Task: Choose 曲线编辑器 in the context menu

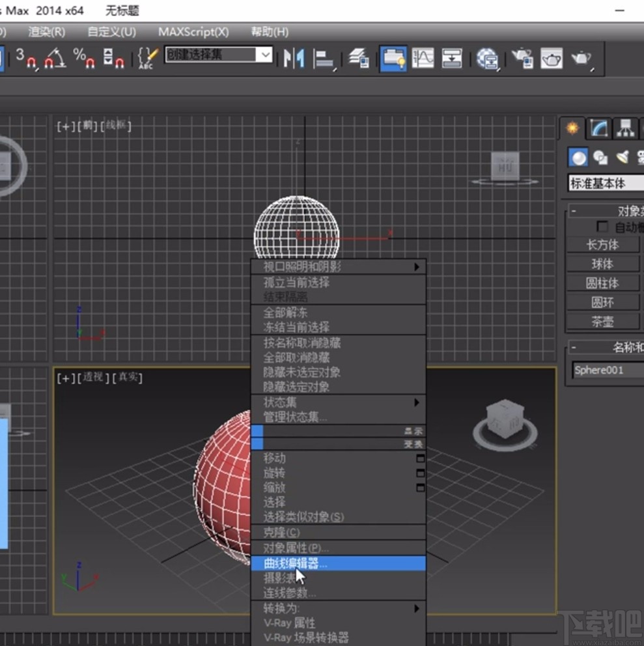Action: pyautogui.click(x=338, y=563)
